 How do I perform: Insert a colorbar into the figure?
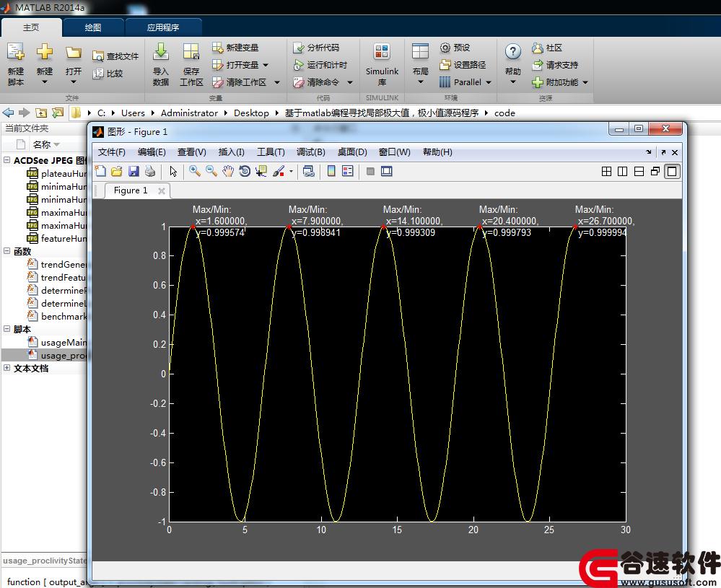click(331, 172)
